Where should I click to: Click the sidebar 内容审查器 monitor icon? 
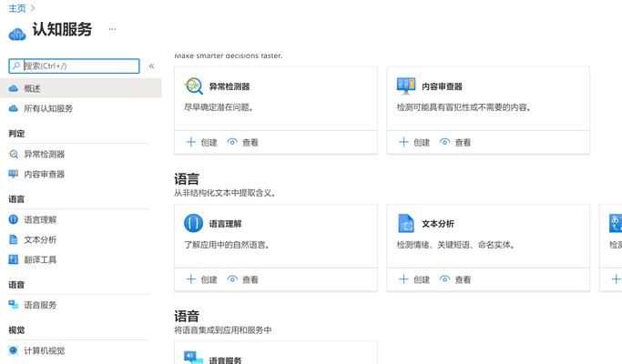point(14,174)
